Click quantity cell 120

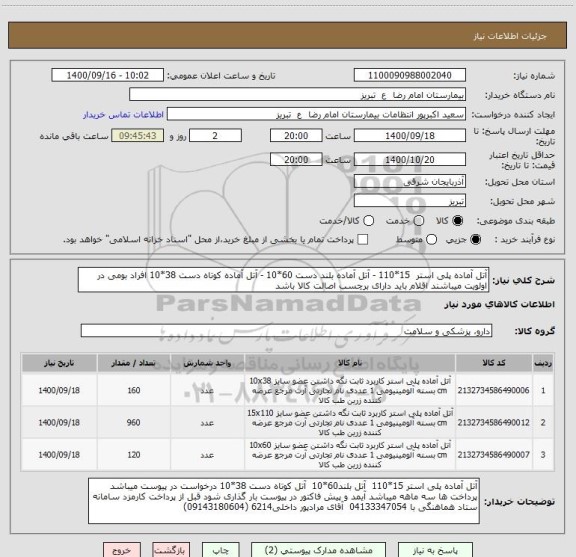pyautogui.click(x=134, y=454)
